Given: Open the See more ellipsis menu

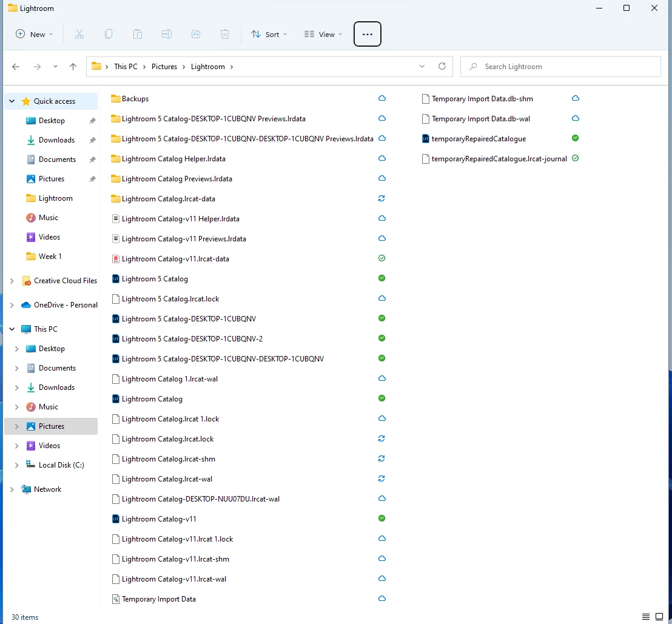Looking at the screenshot, I should [368, 34].
